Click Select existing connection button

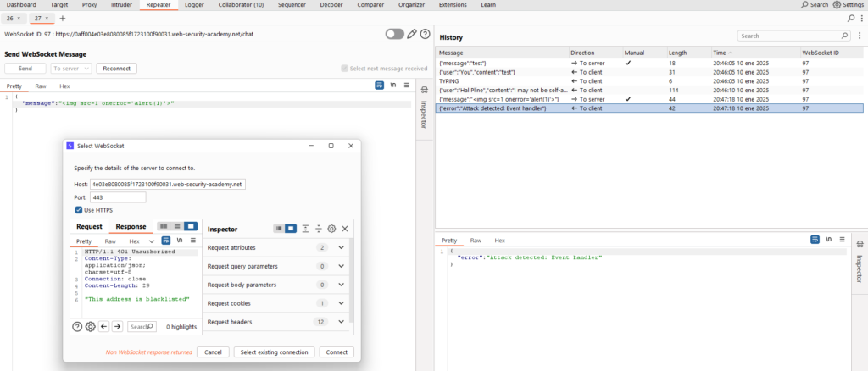click(275, 352)
